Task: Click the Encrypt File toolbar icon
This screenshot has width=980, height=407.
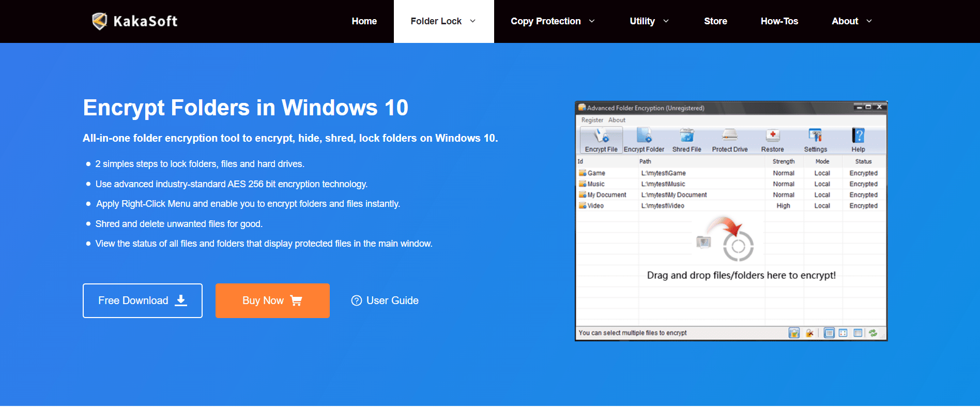Action: pos(601,140)
